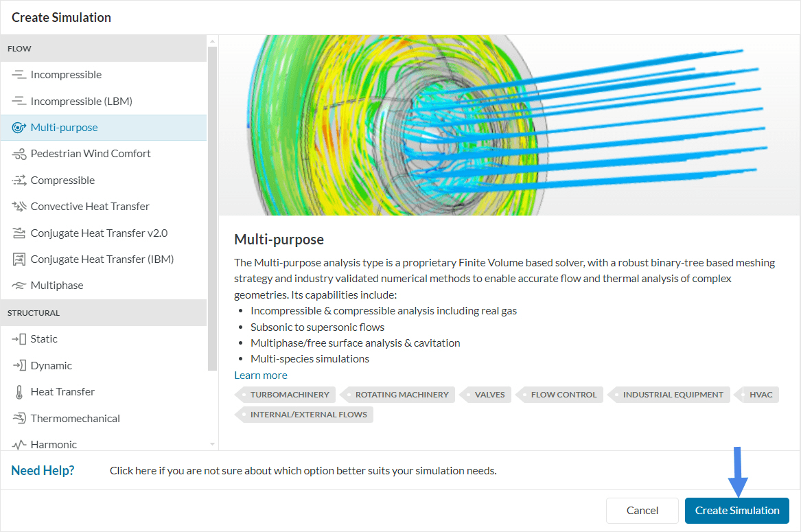The image size is (801, 532).
Task: Cancel the Create Simulation dialog
Action: click(x=642, y=511)
